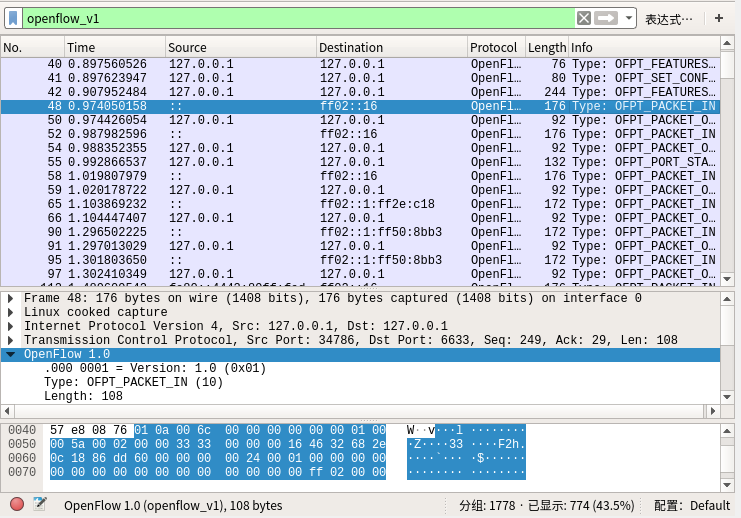
Task: Click details horizontal scrollbar right arrow
Action: pyautogui.click(x=713, y=411)
